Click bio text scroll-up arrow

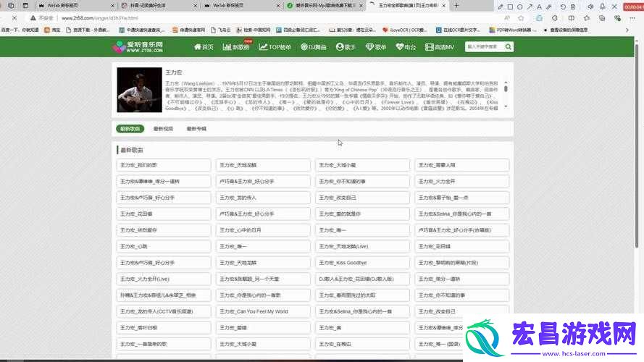tap(506, 83)
